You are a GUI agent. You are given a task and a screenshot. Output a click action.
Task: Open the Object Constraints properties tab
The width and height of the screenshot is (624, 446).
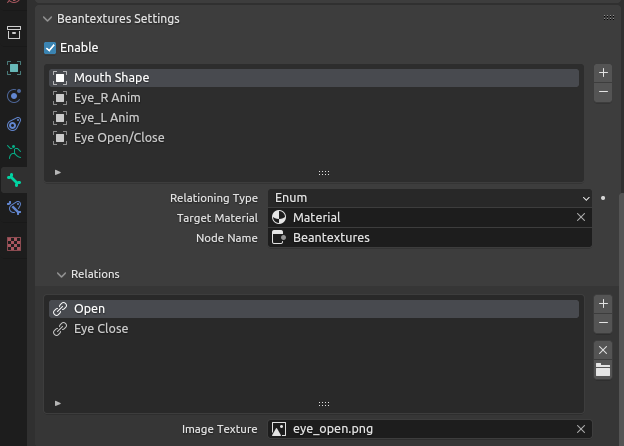(14, 124)
